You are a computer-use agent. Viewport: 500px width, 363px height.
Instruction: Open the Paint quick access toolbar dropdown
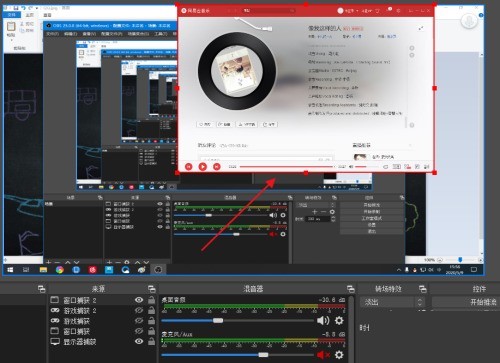[37, 8]
